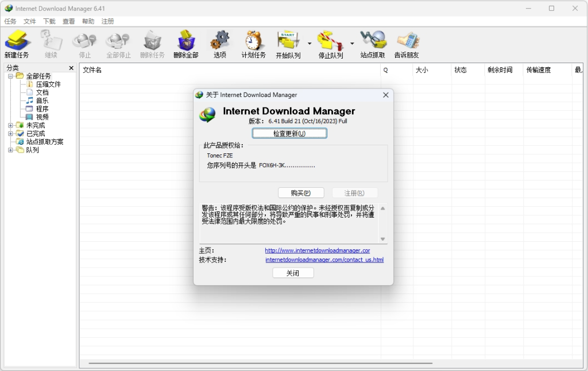
Task: Open the 注册 menu
Action: click(107, 21)
